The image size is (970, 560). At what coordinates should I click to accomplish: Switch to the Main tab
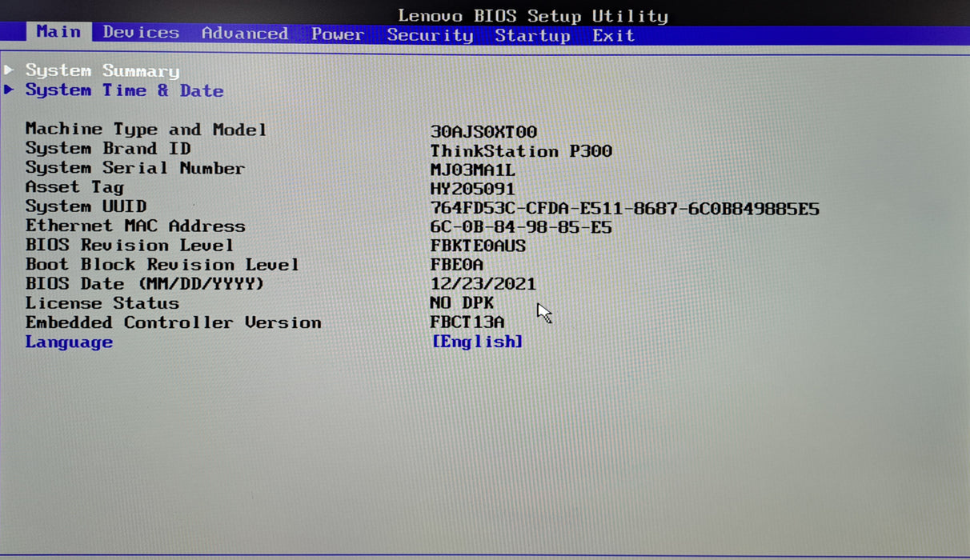tap(58, 32)
